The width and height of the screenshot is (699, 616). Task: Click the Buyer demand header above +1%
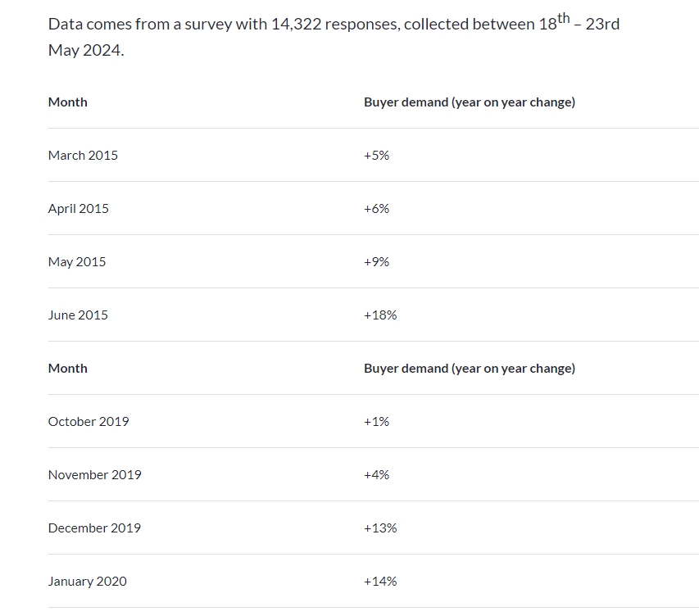pyautogui.click(x=469, y=369)
